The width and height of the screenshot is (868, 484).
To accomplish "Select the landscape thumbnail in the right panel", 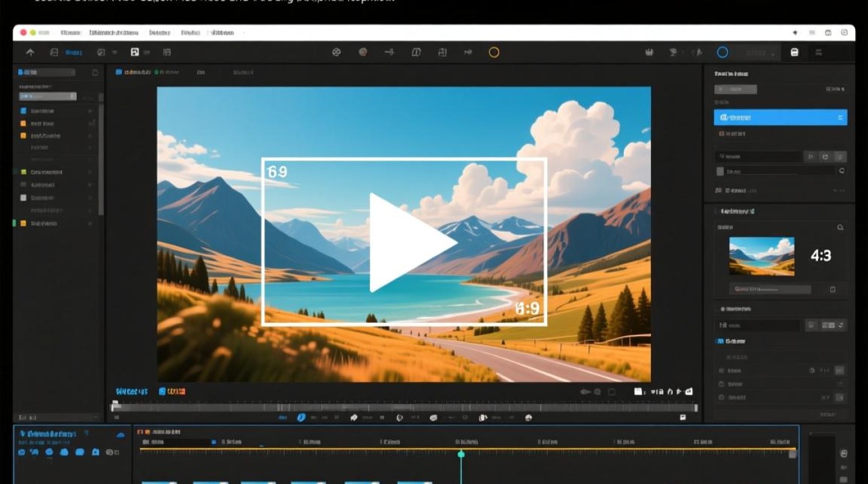I will pos(761,256).
